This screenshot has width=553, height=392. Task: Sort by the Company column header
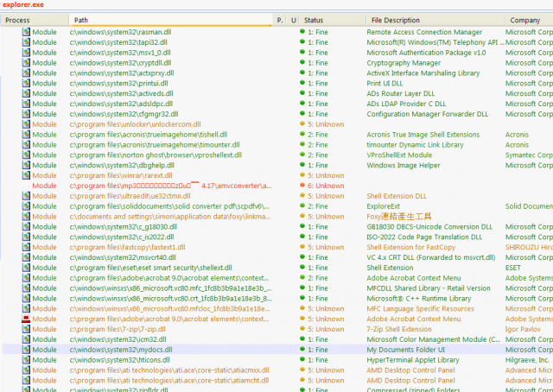click(x=529, y=20)
